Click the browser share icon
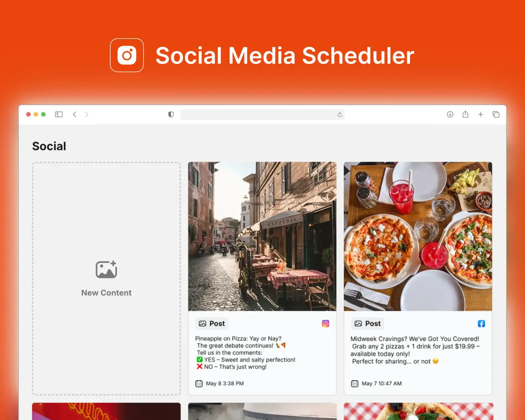This screenshot has width=525, height=420. pos(465,114)
